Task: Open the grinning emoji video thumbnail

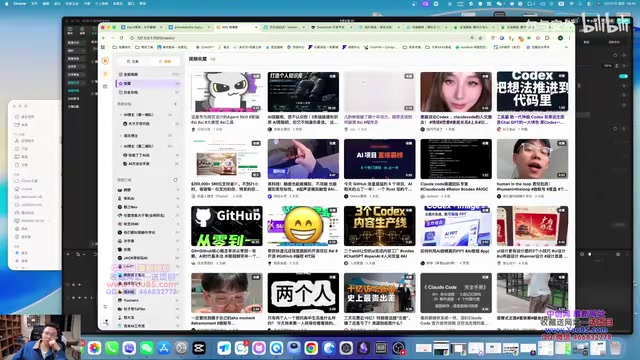Action: pos(303,226)
